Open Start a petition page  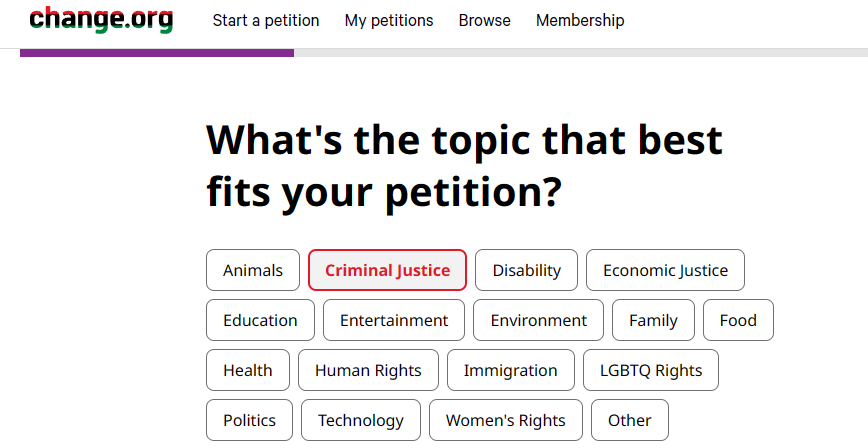tap(266, 20)
